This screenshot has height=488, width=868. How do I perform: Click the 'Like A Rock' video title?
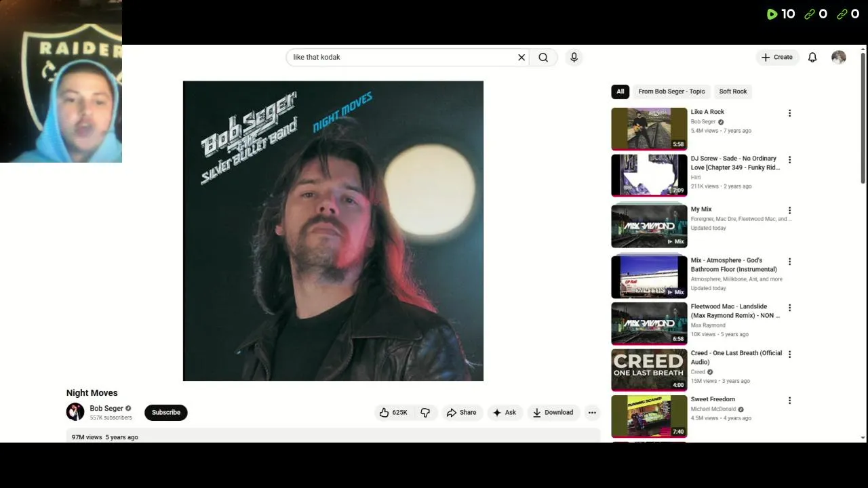coord(707,112)
